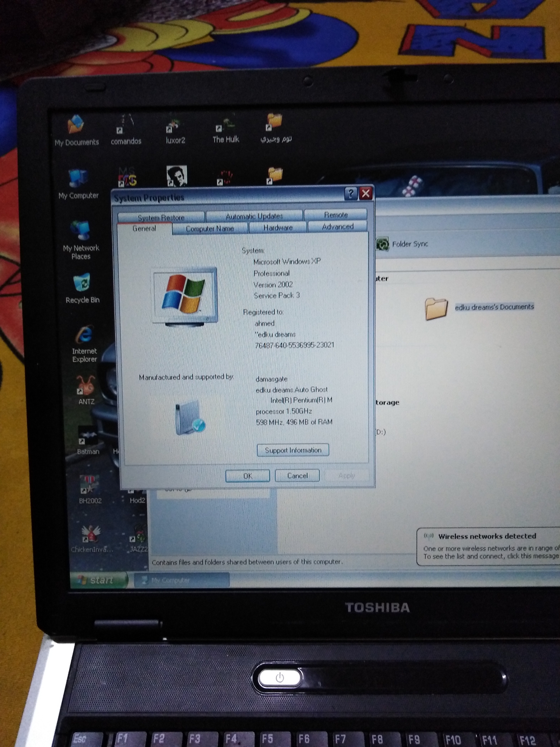Click the "processor 1.50GHz" line

click(284, 411)
